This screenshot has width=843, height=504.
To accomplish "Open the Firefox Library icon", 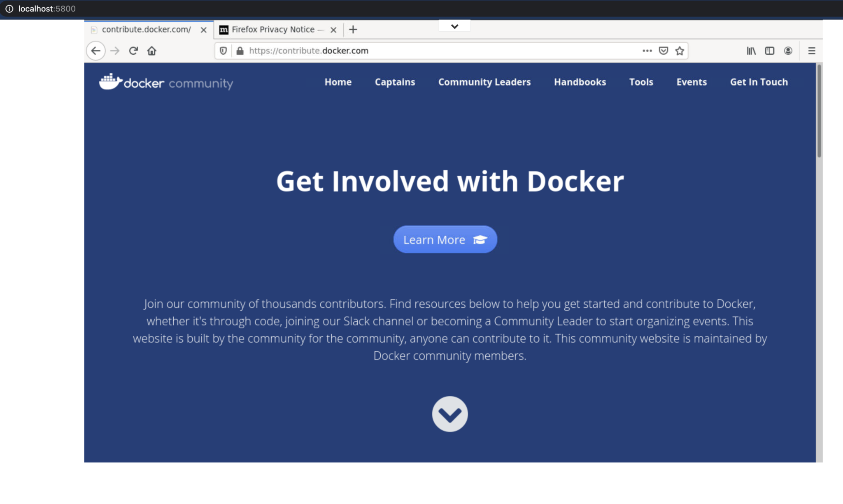I will pyautogui.click(x=751, y=51).
